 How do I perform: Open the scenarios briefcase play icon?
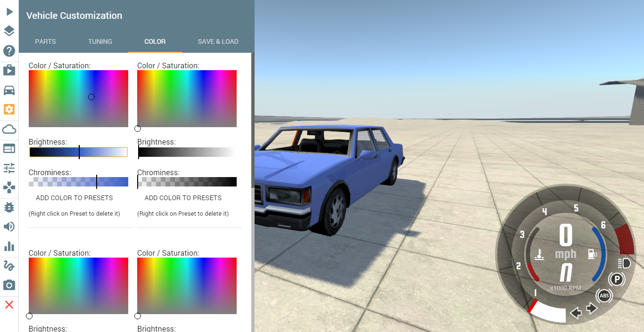click(x=9, y=70)
